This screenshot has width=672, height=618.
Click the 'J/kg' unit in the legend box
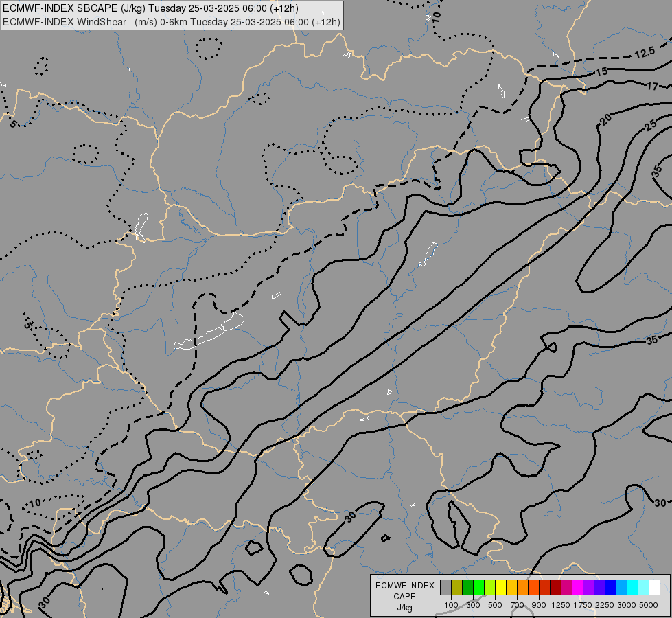click(404, 608)
